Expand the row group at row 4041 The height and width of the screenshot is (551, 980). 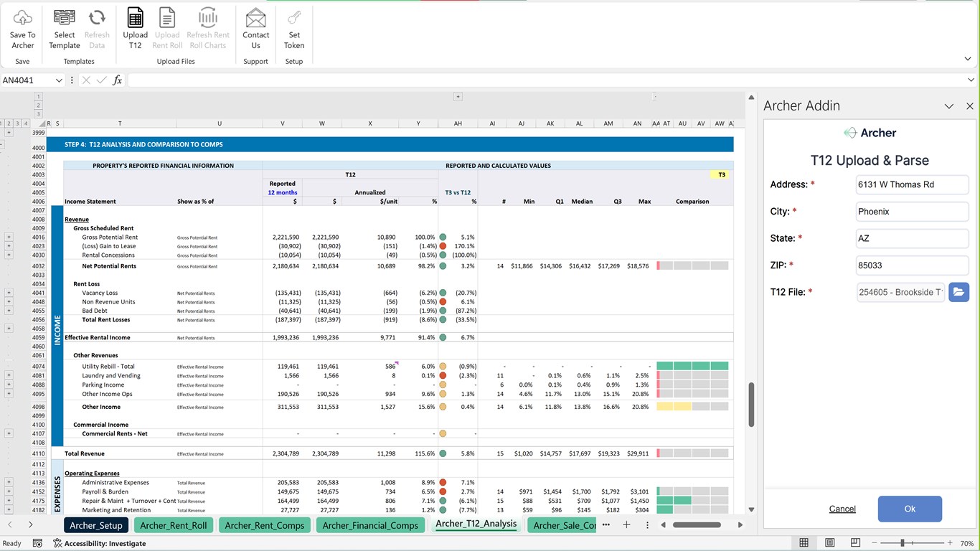tap(9, 293)
